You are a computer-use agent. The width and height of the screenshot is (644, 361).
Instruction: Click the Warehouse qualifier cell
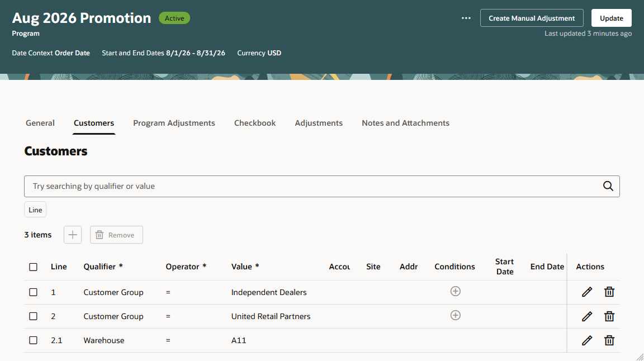[x=104, y=340]
